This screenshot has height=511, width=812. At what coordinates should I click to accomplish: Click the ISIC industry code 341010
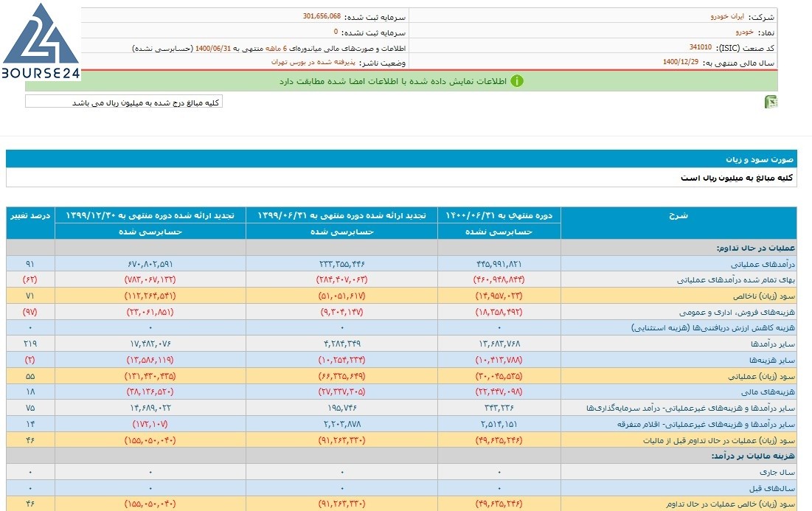[x=701, y=47]
